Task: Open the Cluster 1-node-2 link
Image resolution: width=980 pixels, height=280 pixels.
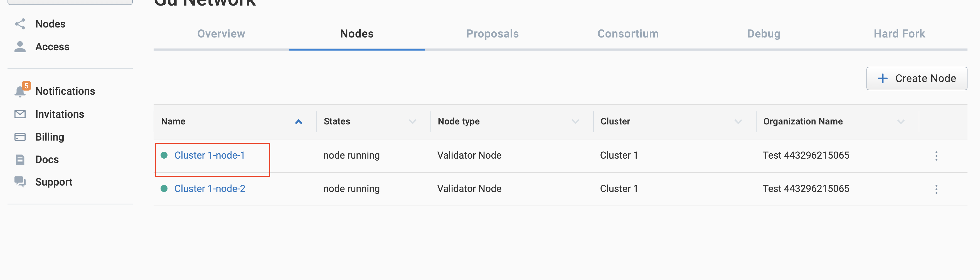Action: click(210, 188)
